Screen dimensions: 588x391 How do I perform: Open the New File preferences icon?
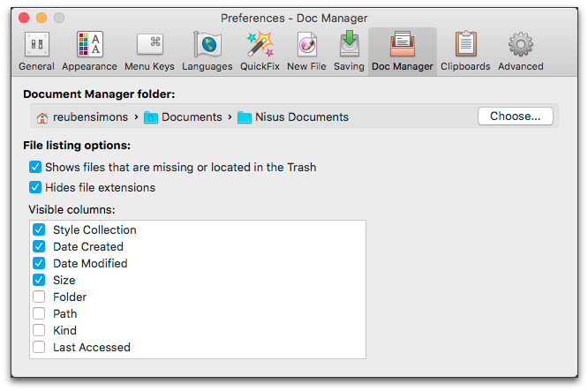point(306,45)
